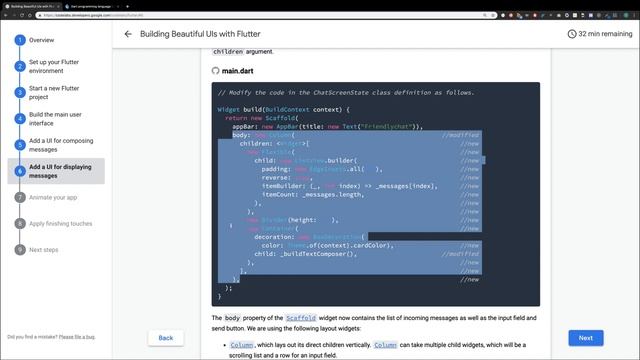Open a new browser tab with plus

pos(127,6)
